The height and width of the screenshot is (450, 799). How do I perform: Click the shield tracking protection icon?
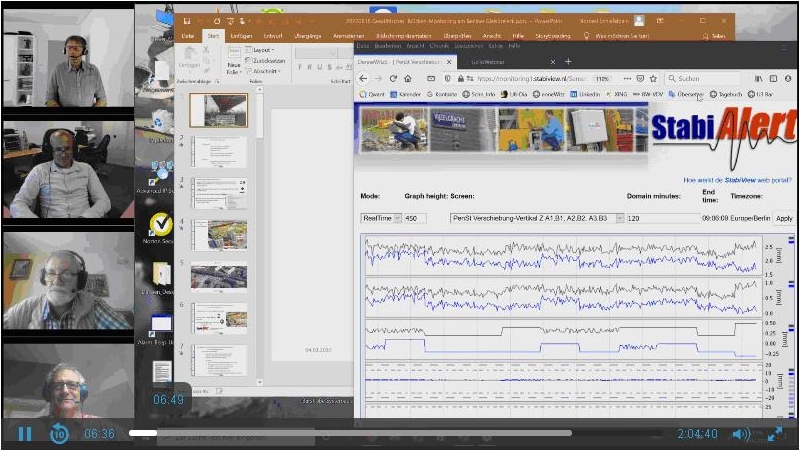coord(448,78)
